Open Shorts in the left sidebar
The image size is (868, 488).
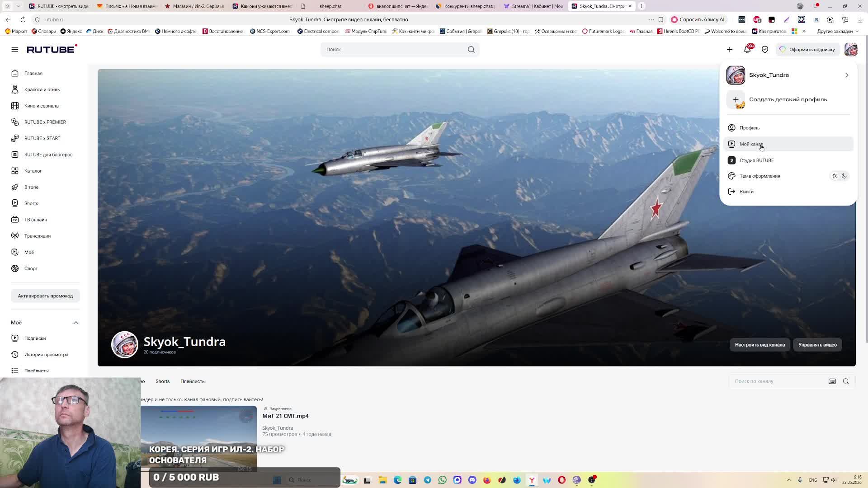coord(31,203)
